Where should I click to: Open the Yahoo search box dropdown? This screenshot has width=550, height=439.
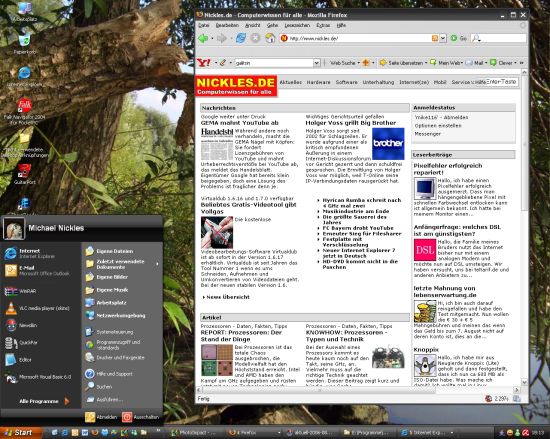pos(316,63)
